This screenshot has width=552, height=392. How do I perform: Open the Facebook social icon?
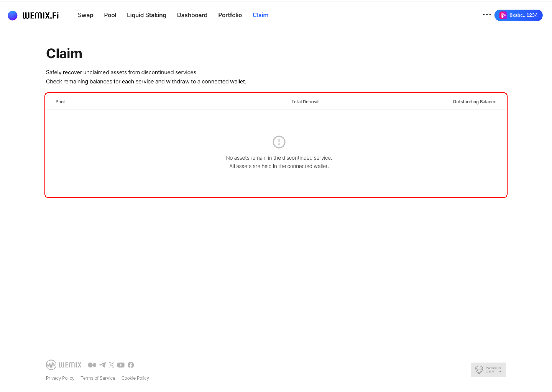click(131, 365)
